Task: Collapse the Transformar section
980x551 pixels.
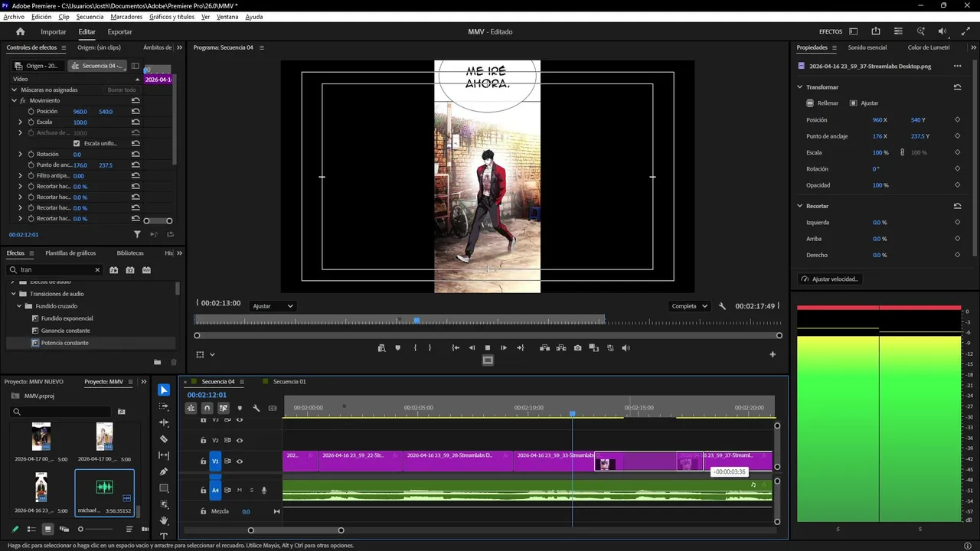Action: pos(800,87)
